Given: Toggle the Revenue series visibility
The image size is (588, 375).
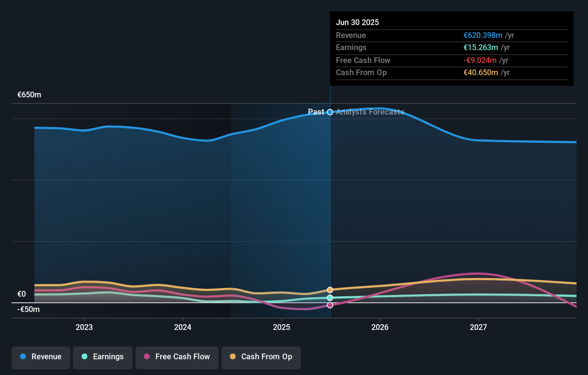Looking at the screenshot, I should coord(40,357).
